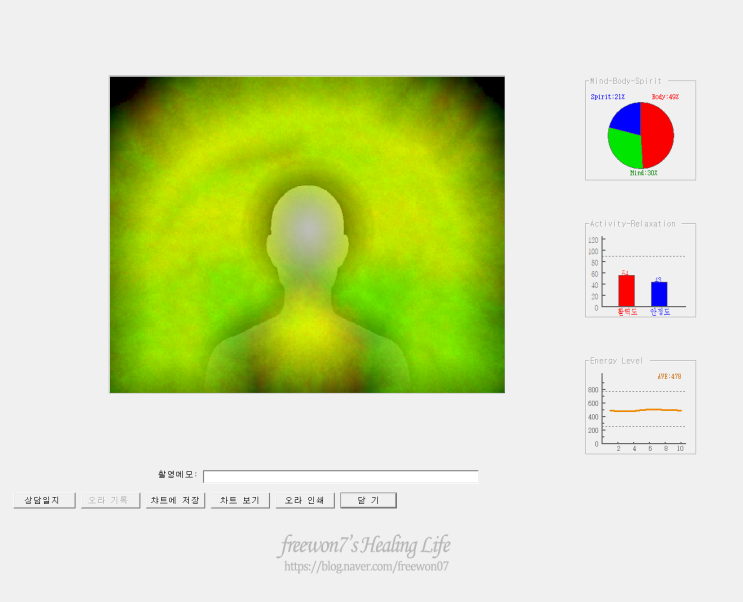Screen dimensions: 743x602
Task: Click the orange Energy Level line
Action: pos(645,410)
